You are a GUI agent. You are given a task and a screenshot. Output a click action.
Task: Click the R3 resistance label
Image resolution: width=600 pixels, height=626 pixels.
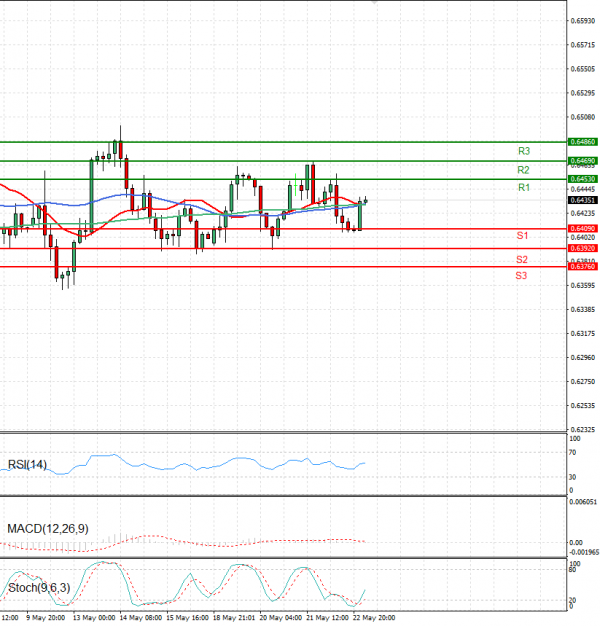(x=523, y=151)
